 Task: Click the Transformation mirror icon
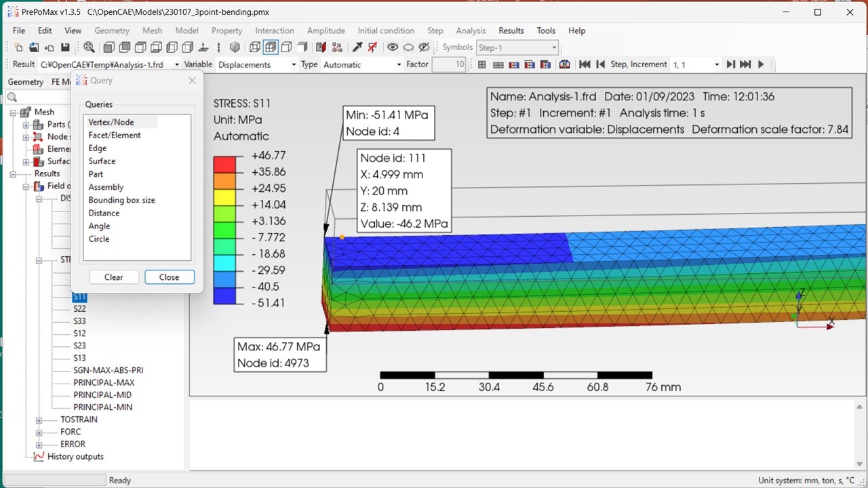564,64
